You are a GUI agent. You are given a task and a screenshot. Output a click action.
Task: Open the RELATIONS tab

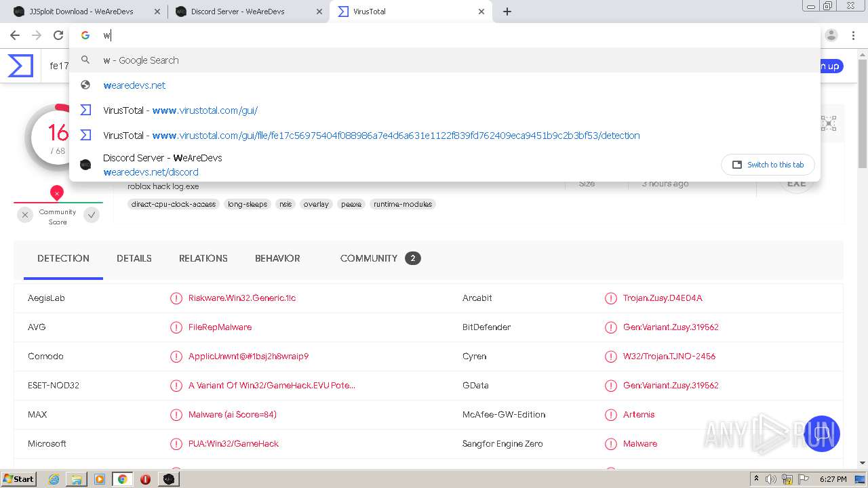[203, 258]
